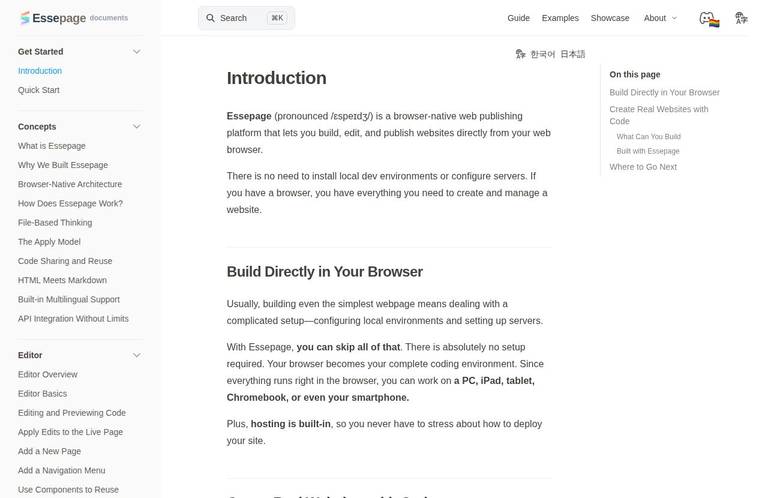Image resolution: width=768 pixels, height=498 pixels.
Task: Jump to Built with Essepage subsection
Action: click(x=648, y=151)
